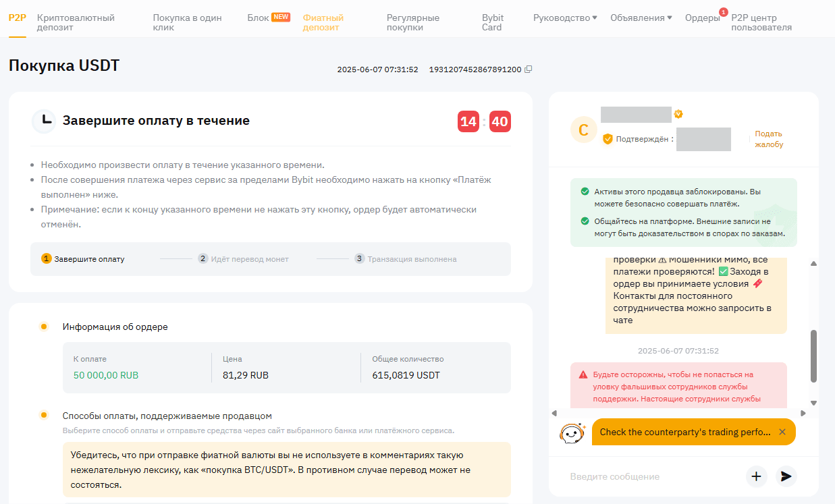Click the chatbot assistant mascot icon

point(572,432)
